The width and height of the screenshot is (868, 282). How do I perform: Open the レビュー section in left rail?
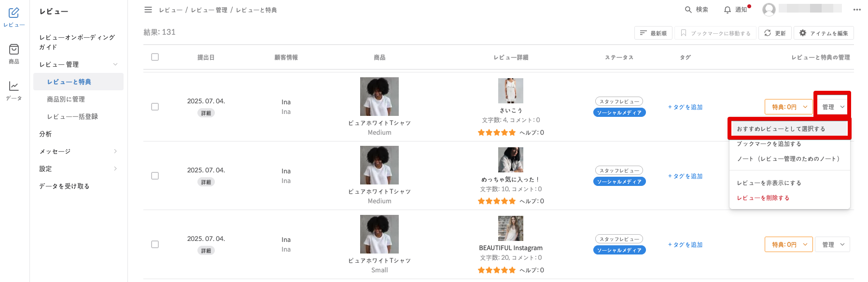tap(14, 17)
